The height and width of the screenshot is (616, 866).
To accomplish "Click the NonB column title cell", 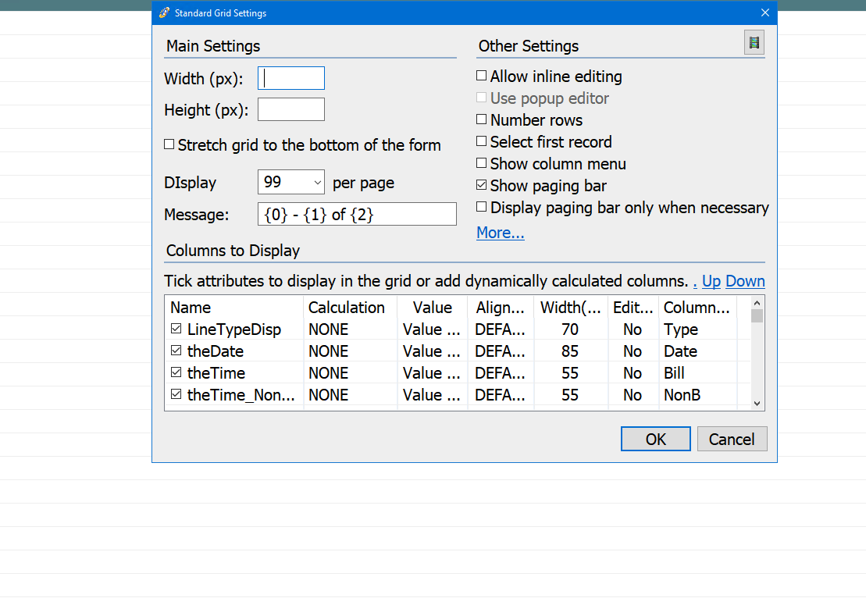I will [x=682, y=395].
